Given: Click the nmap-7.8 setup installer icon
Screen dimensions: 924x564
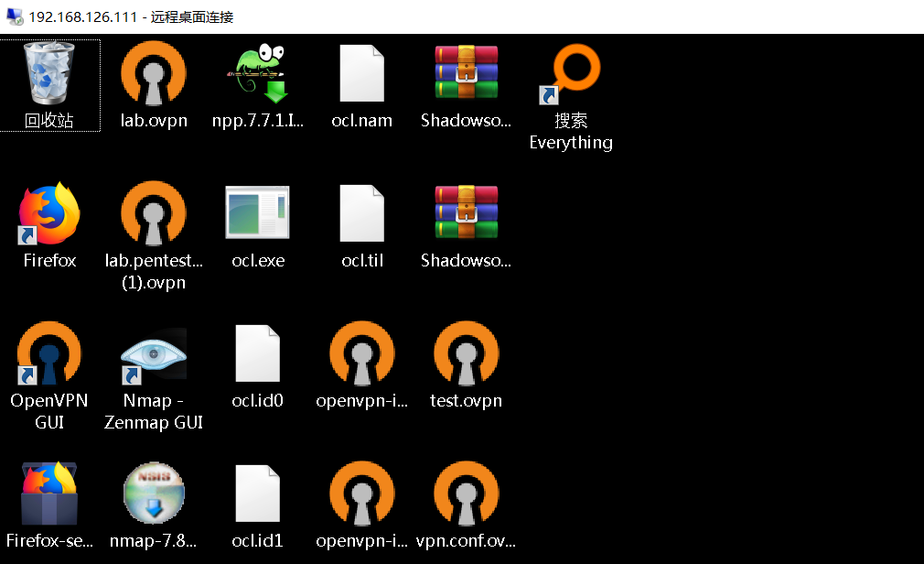Looking at the screenshot, I should pyautogui.click(x=154, y=494).
